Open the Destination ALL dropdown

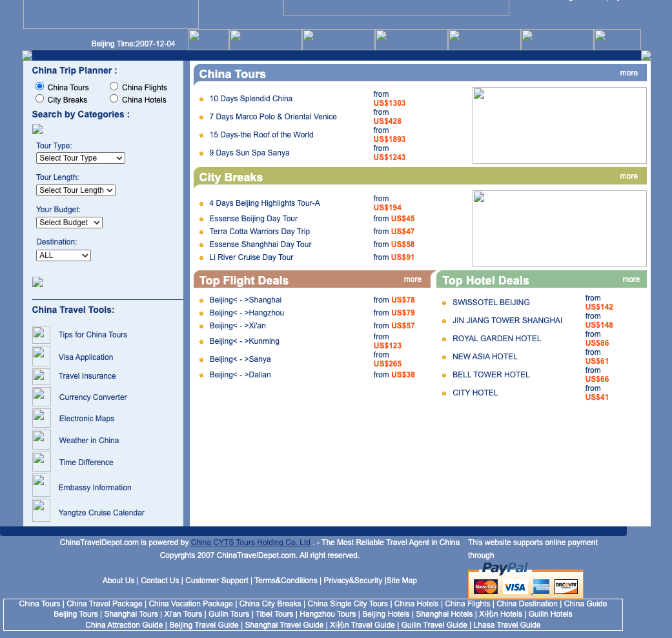pos(63,255)
